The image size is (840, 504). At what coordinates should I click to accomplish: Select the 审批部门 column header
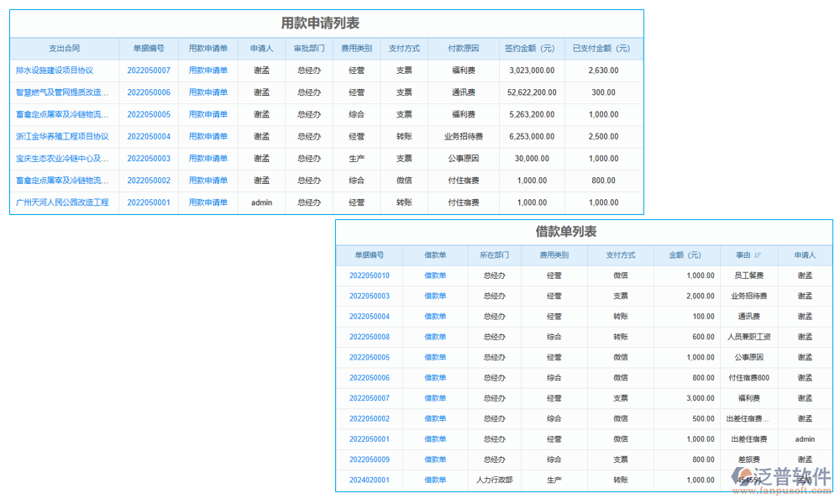[x=309, y=49]
